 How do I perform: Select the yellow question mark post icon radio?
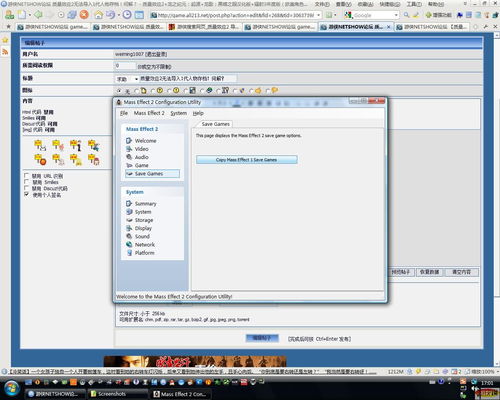pyautogui.click(x=153, y=91)
